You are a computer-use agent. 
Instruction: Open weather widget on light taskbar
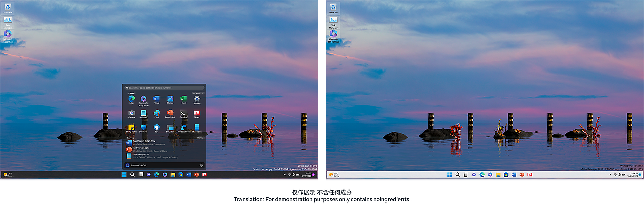tap(333, 175)
